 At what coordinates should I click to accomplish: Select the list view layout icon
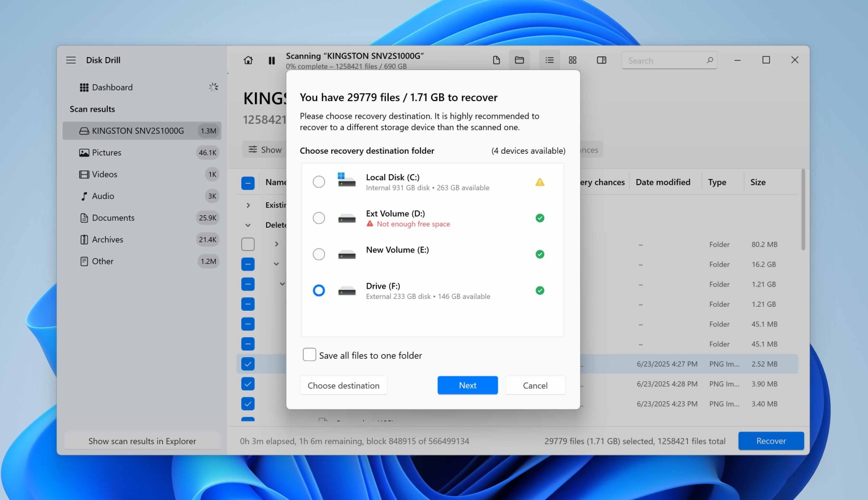(x=549, y=60)
